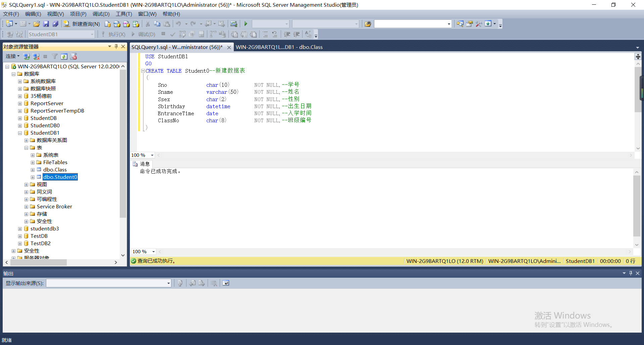Click the 执行(X) execute button
Viewport: 644px width, 345px height.
[113, 34]
